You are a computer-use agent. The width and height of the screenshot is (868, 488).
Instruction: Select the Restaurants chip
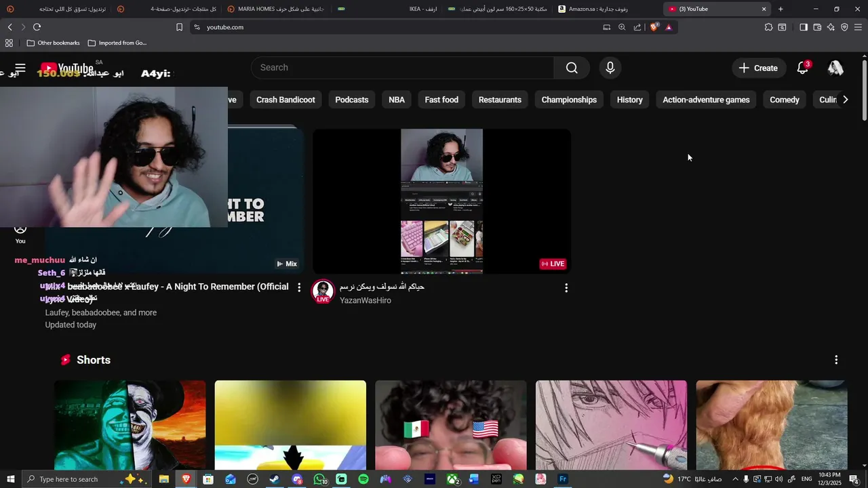500,100
